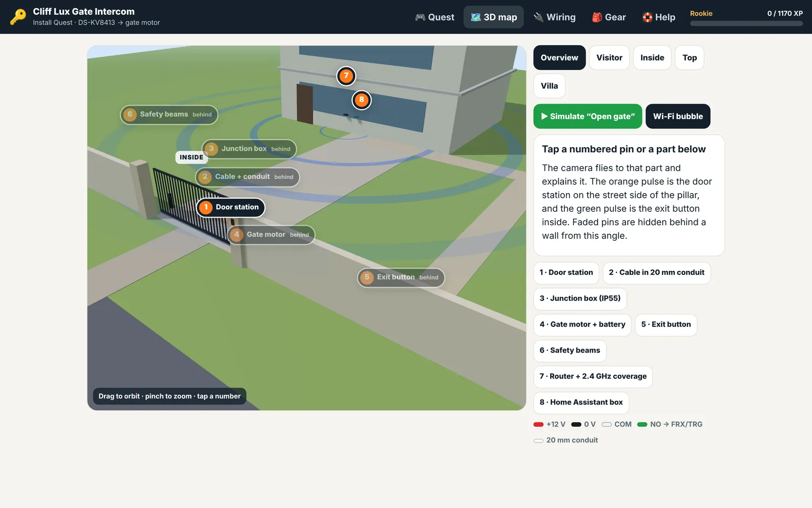Select the Inside camera view
The image size is (812, 508).
[x=652, y=57]
